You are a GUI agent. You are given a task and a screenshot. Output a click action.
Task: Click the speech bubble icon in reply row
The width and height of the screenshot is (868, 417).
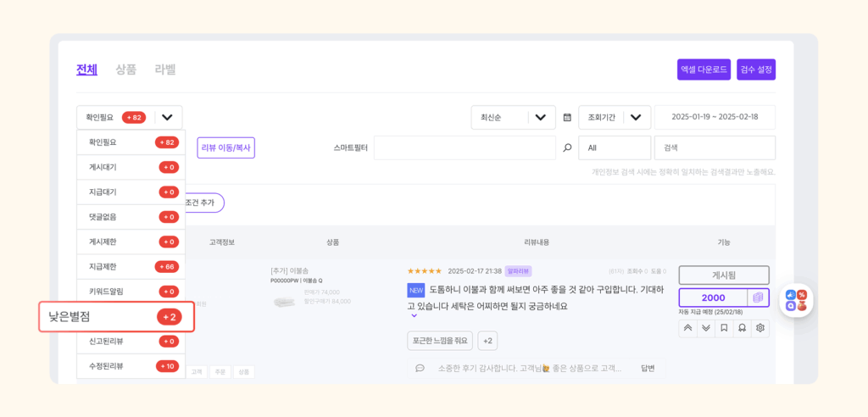(420, 368)
